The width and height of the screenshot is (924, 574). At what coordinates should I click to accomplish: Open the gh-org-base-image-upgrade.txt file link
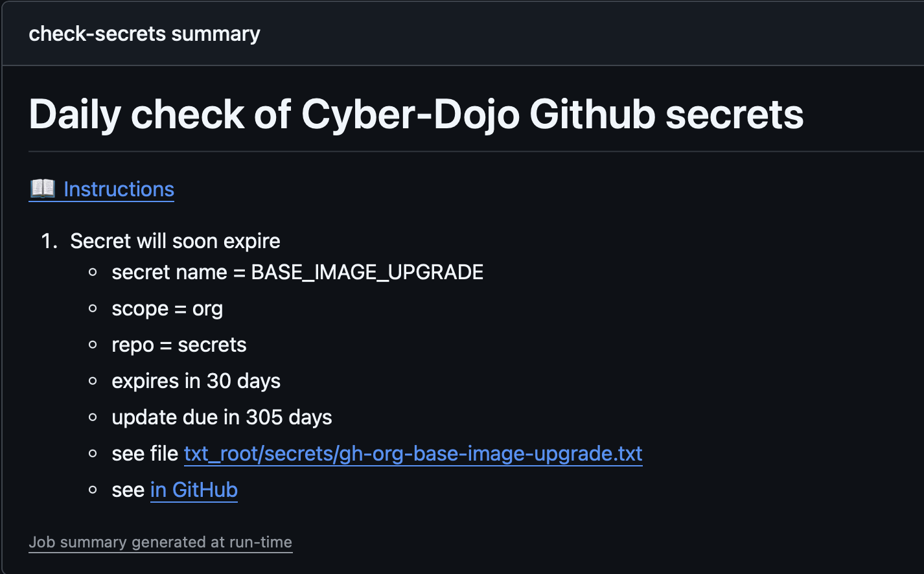coord(413,453)
